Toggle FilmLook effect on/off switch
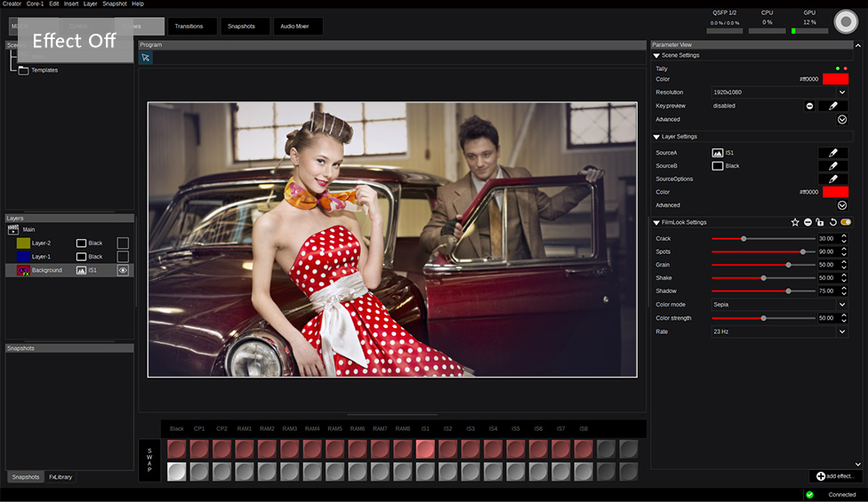Image resolution: width=868 pixels, height=502 pixels. coord(846,222)
